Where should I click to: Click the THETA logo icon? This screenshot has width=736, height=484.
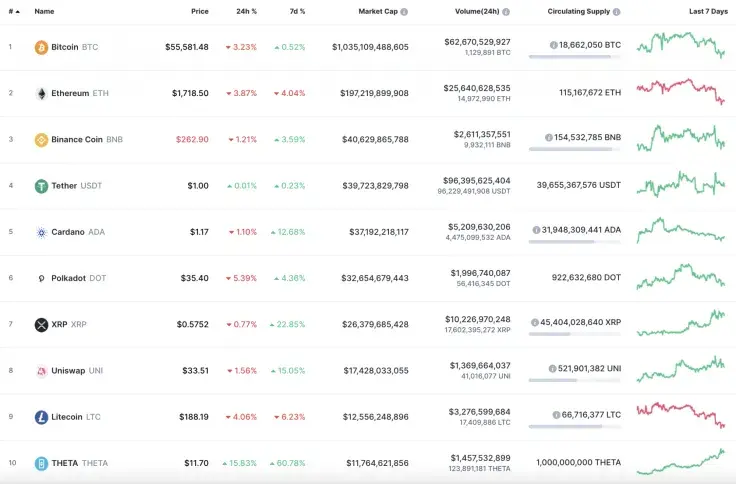(41, 463)
